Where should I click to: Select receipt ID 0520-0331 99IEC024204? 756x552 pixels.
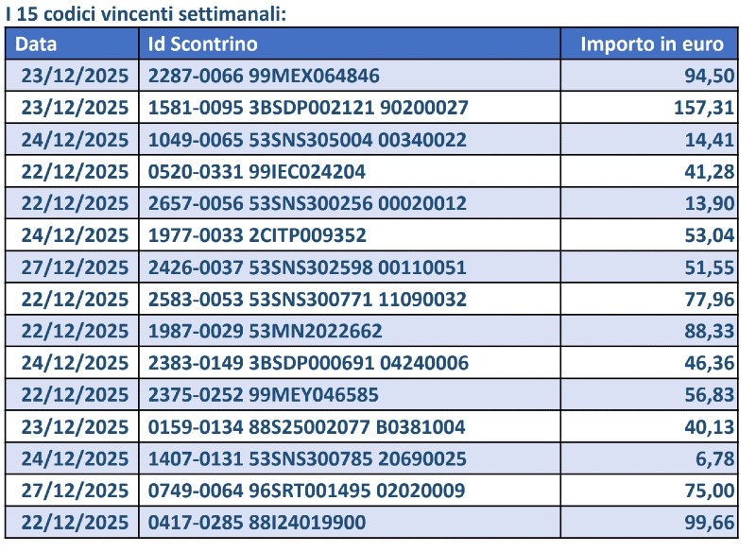click(257, 172)
